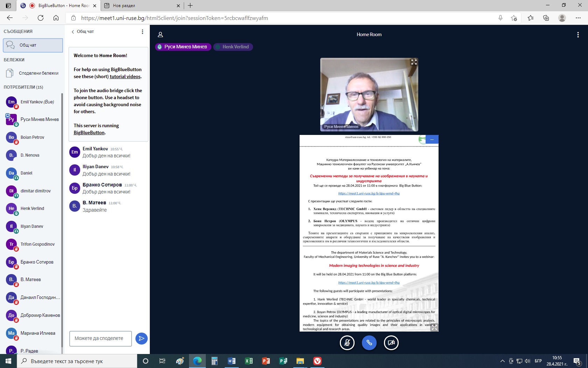Toggle the share webcam button

(391, 343)
